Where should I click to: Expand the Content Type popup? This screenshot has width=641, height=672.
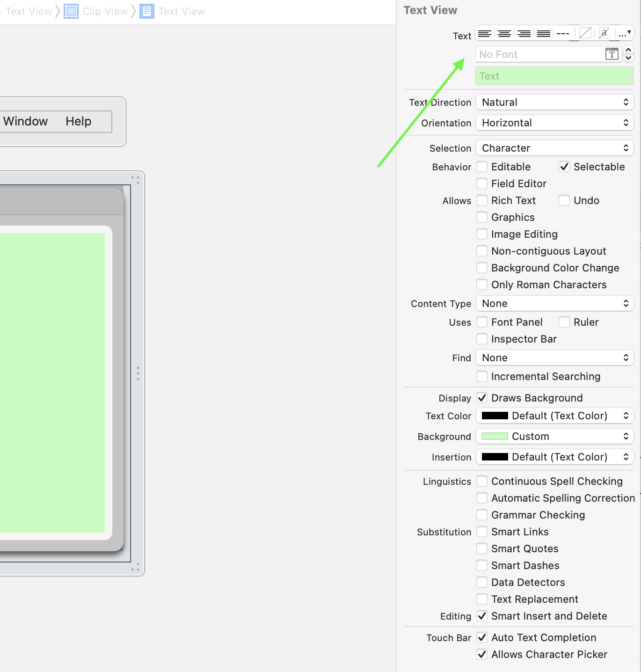pos(554,304)
